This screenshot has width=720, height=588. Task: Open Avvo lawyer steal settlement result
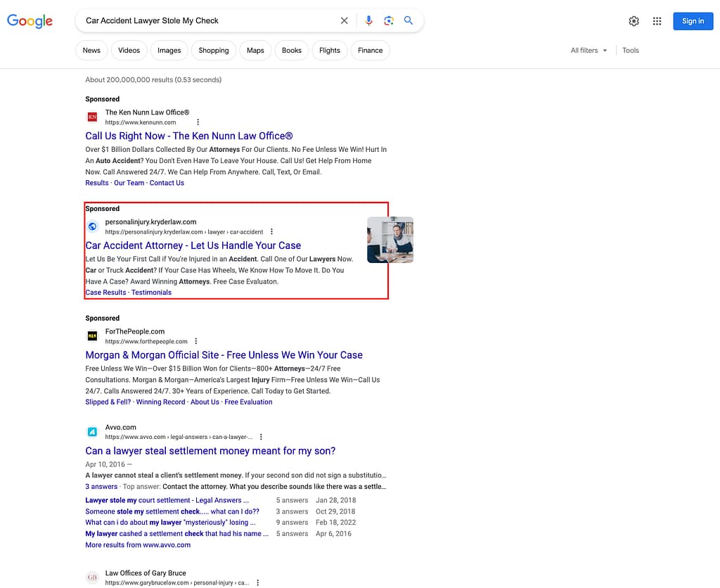pyautogui.click(x=210, y=451)
